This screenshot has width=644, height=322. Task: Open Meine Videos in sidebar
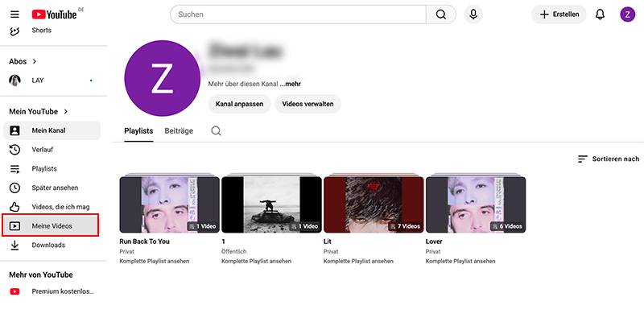[x=51, y=226]
